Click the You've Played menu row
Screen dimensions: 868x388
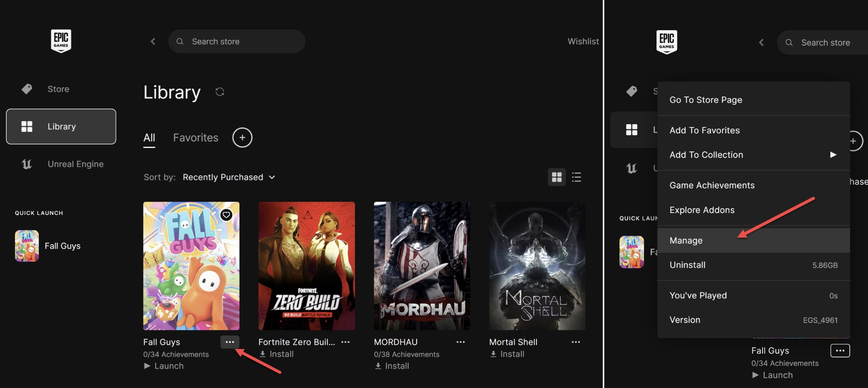(754, 296)
